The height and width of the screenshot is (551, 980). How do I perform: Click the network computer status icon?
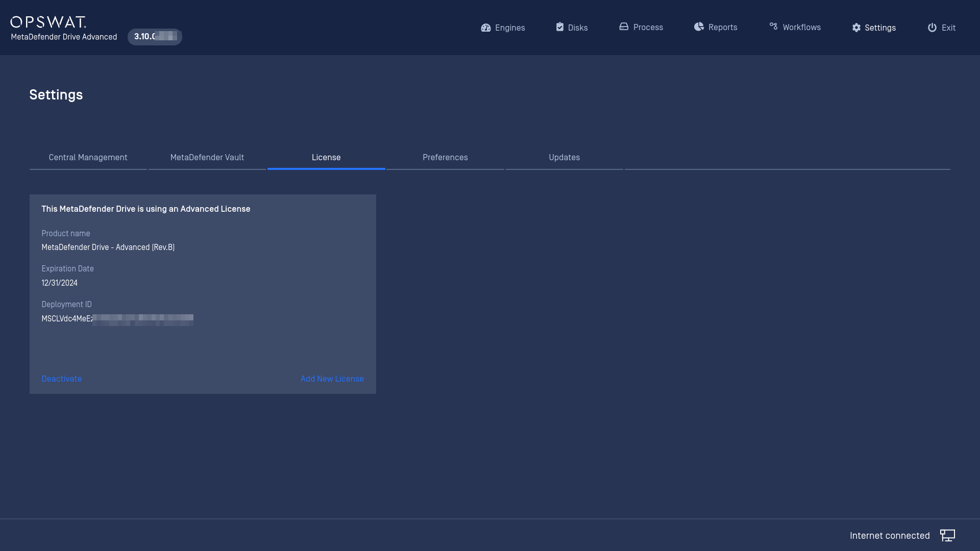947,535
